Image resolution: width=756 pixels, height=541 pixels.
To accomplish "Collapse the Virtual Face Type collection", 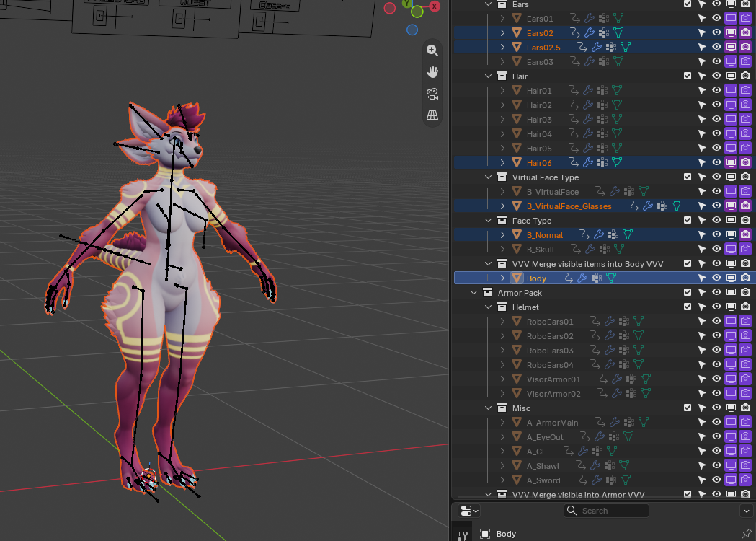I will [488, 177].
